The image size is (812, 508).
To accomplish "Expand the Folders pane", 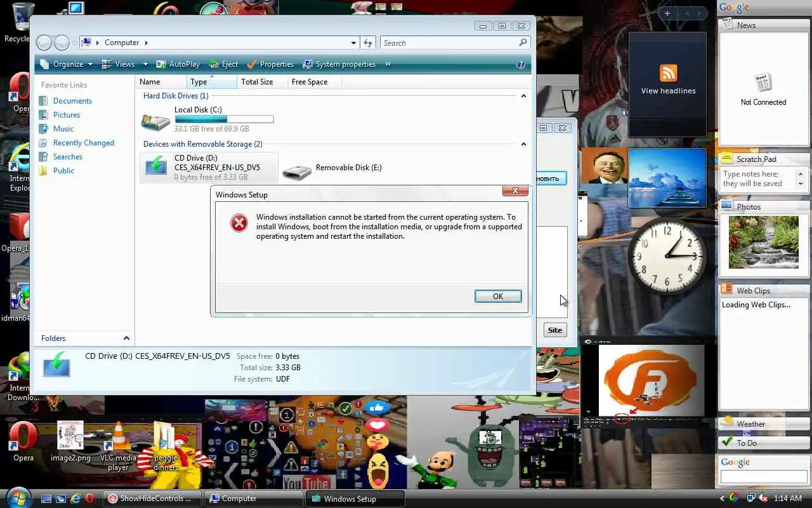I will pos(126,338).
